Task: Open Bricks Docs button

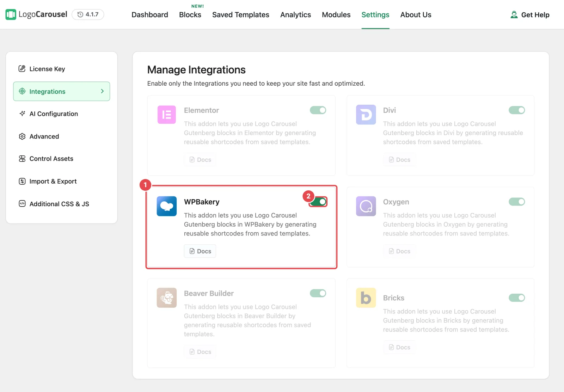Action: coord(399,347)
